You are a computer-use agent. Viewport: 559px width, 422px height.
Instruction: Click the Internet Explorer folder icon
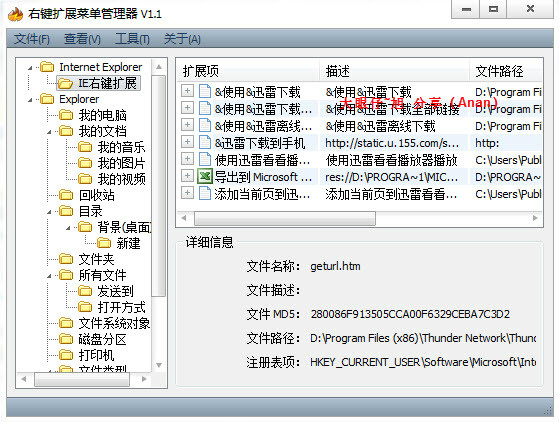click(x=47, y=67)
